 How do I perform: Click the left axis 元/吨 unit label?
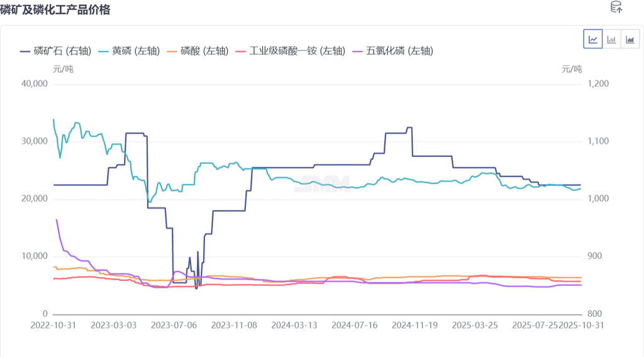[x=63, y=69]
